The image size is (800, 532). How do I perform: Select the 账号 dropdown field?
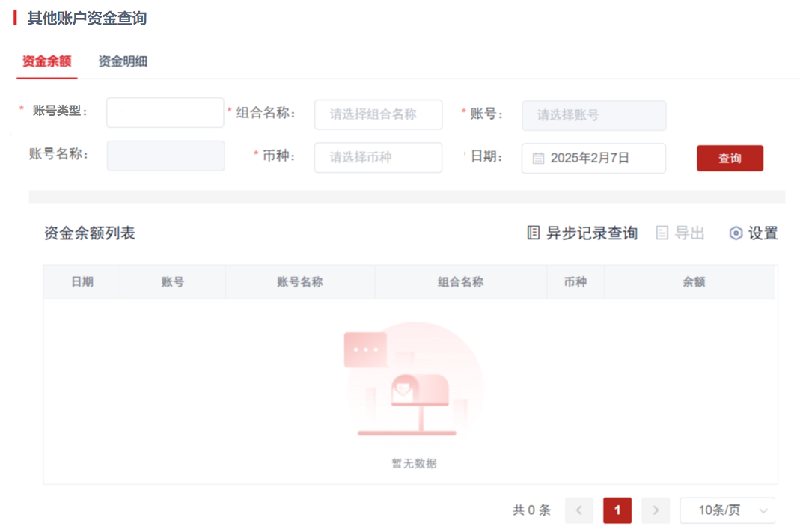(593, 115)
